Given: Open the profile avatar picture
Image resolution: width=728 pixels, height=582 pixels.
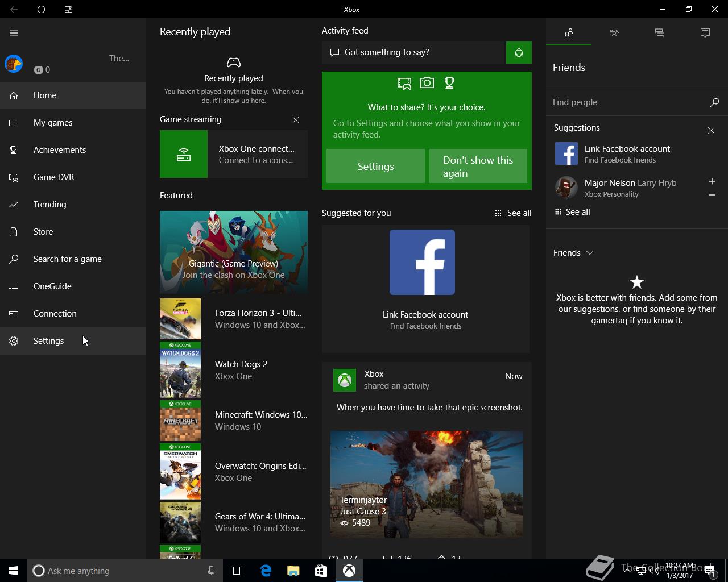Looking at the screenshot, I should click(x=14, y=64).
